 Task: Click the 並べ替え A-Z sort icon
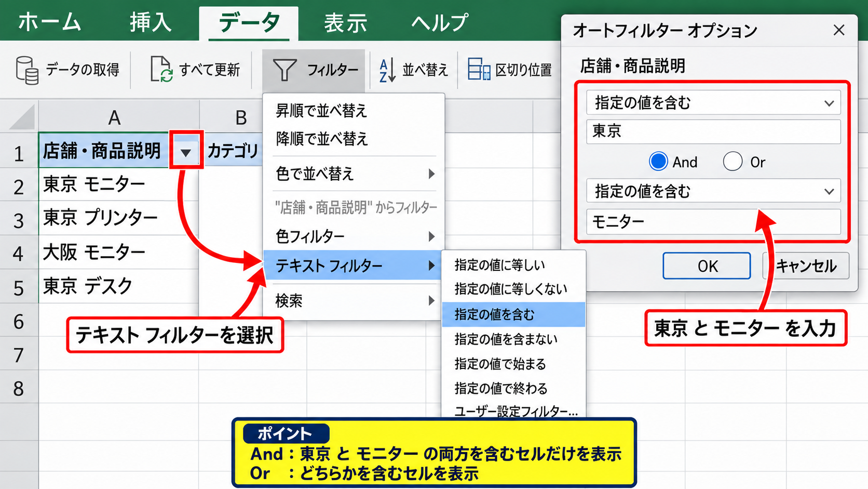[387, 70]
